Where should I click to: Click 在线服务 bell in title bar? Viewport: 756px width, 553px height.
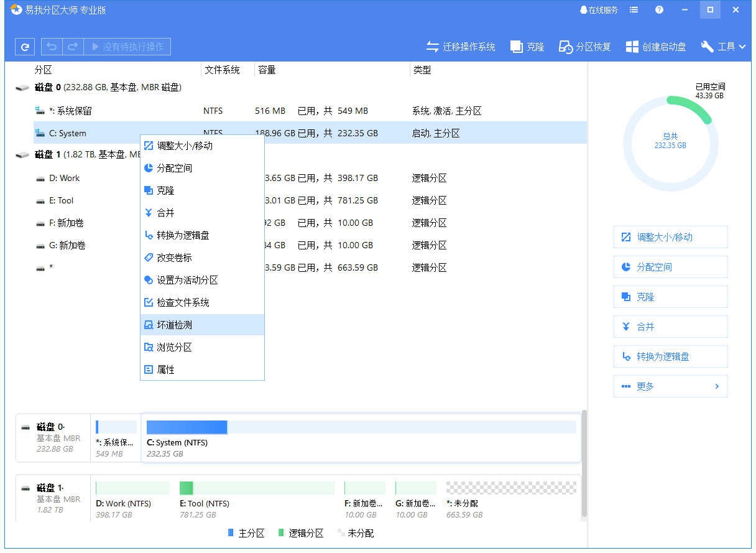[x=599, y=10]
